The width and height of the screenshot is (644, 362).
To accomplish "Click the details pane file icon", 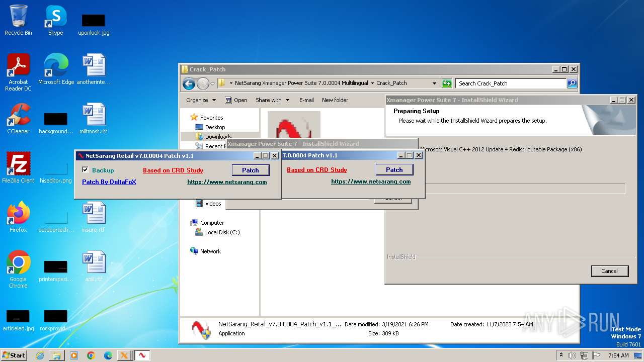I will tap(201, 329).
